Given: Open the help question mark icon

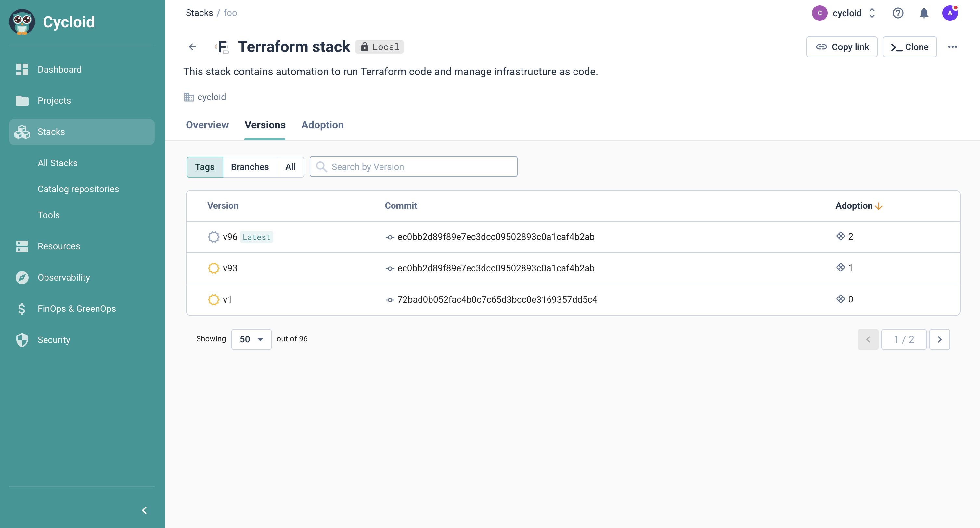Looking at the screenshot, I should click(x=898, y=13).
